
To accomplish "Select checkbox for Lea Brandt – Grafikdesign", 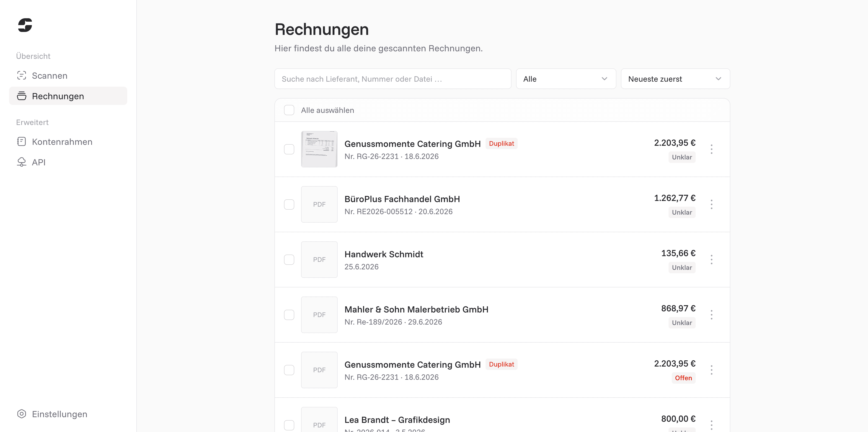I will [x=289, y=425].
